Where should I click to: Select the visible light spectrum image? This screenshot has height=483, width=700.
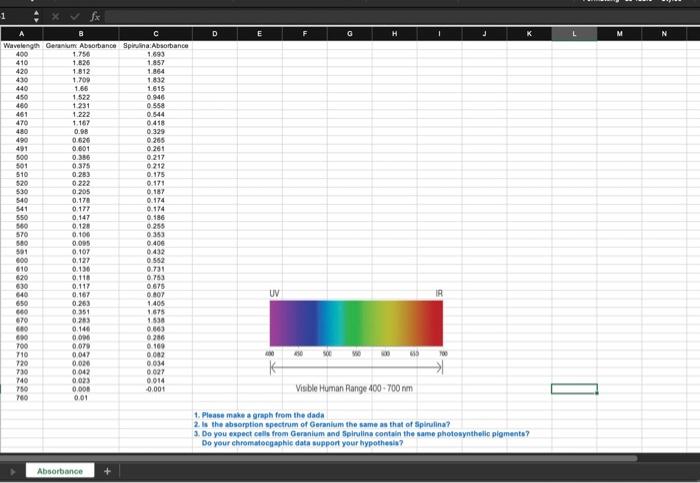(356, 323)
